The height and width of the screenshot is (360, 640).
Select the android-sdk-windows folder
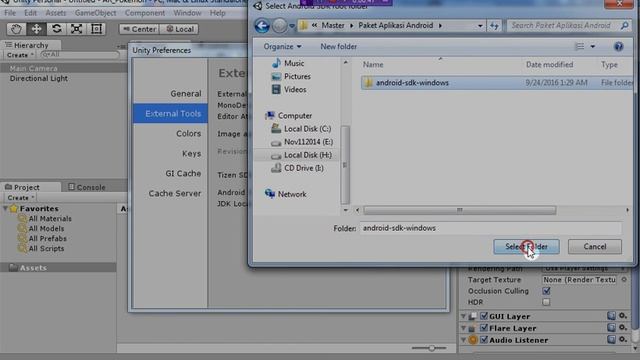tap(412, 83)
